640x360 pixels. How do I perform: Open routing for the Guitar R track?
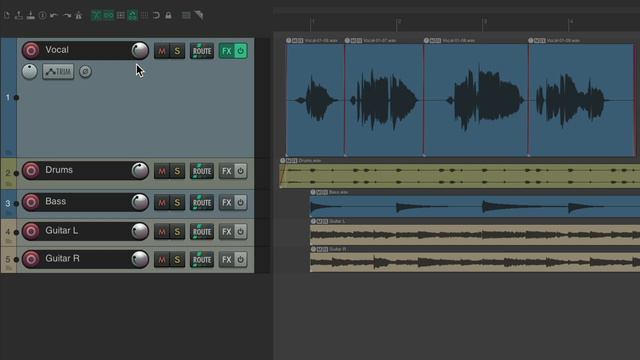(202, 260)
